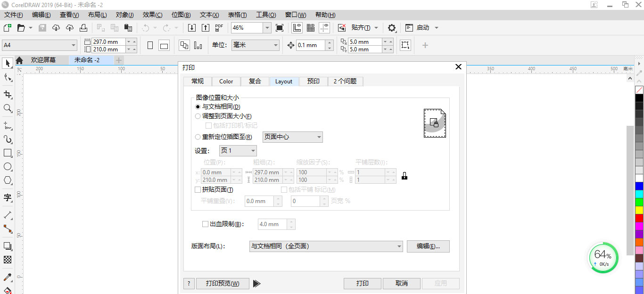The width and height of the screenshot is (644, 294).
Task: Select the Pick tool
Action: [7, 63]
